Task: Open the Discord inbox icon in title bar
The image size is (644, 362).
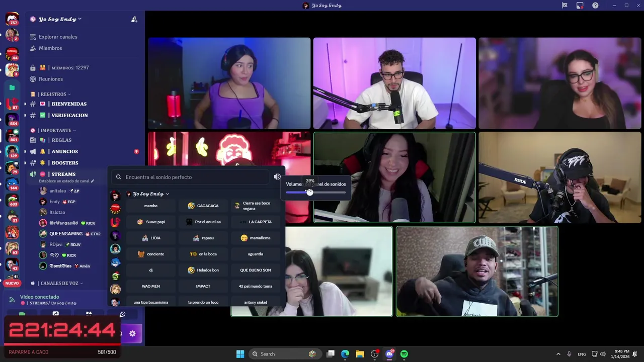Action: point(565,6)
